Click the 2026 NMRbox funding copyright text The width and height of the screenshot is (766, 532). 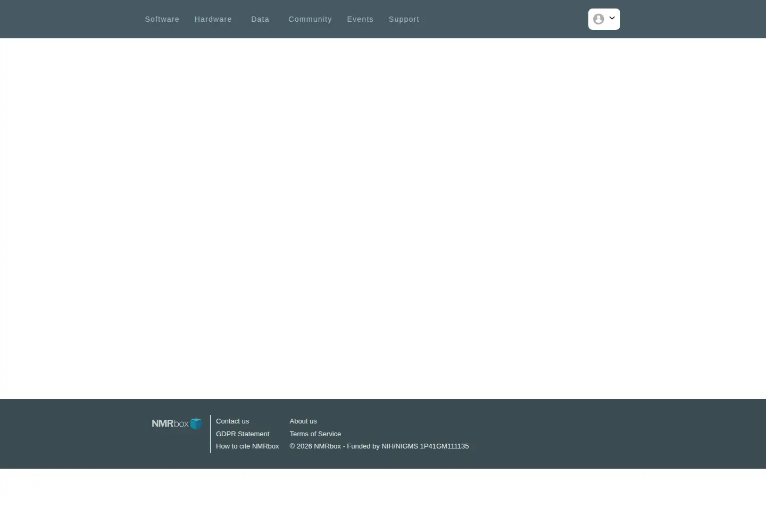[379, 446]
